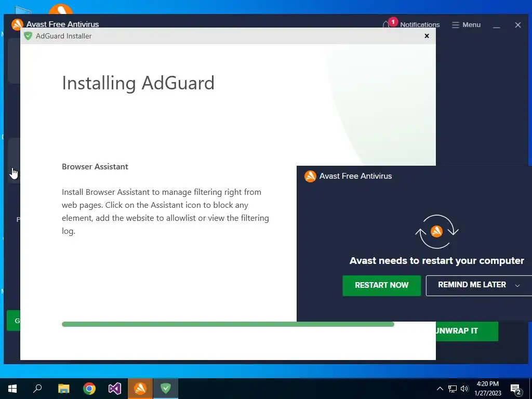Screen dimensions: 532x399
Task: Open the Avast Menu
Action: pyautogui.click(x=466, y=25)
